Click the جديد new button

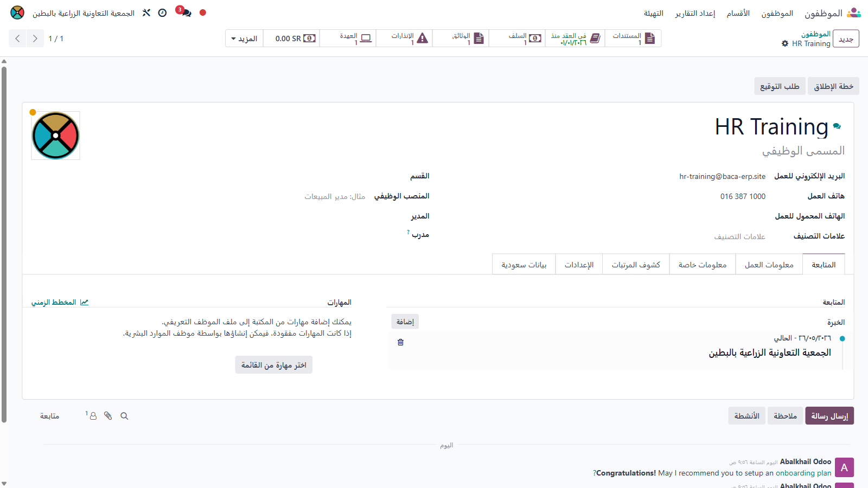846,38
